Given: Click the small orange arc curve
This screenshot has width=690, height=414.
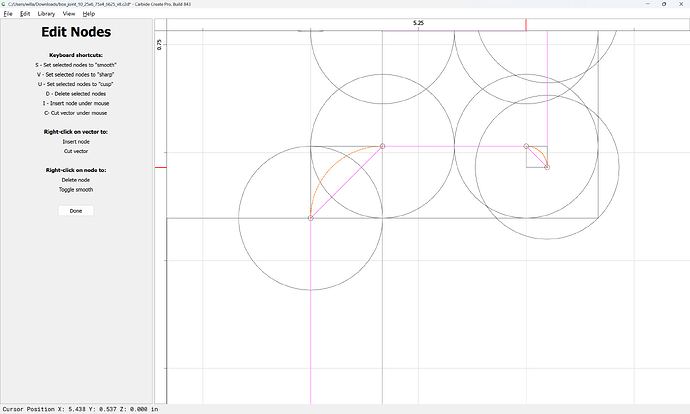Looking at the screenshot, I should click(541, 152).
